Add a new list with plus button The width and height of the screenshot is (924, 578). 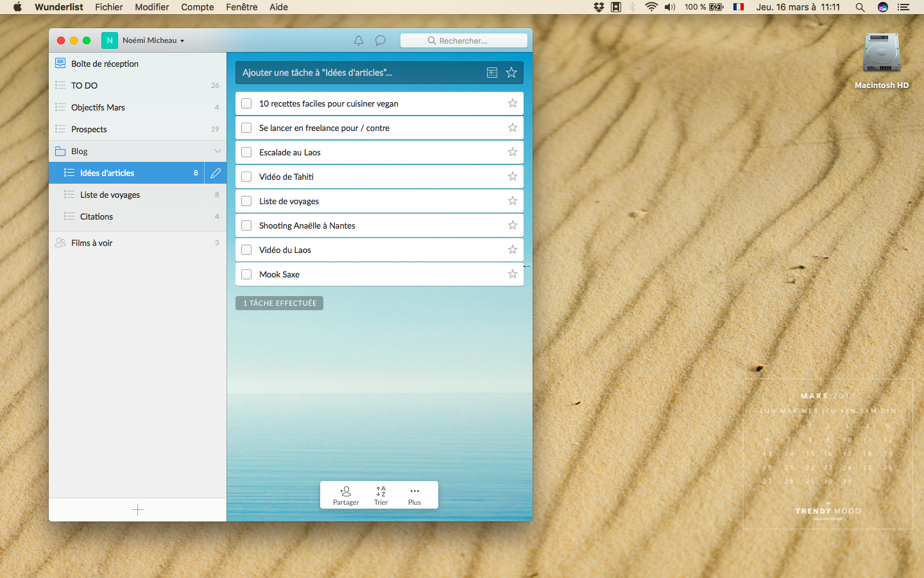click(137, 510)
